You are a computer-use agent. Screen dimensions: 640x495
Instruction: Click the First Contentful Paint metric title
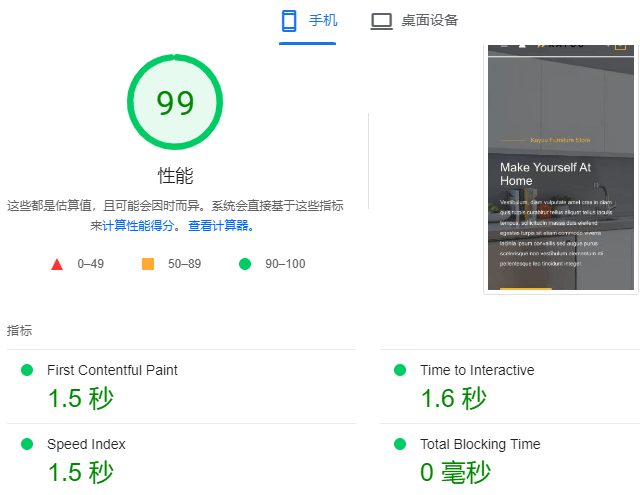(x=112, y=370)
